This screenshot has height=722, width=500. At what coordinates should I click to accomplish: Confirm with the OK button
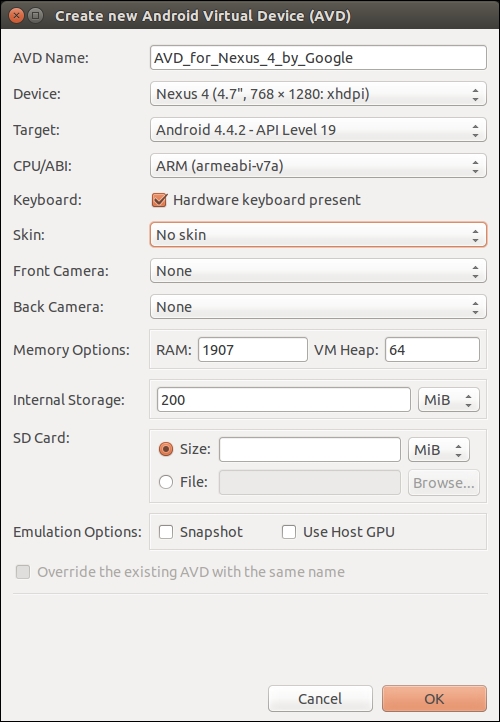click(434, 699)
